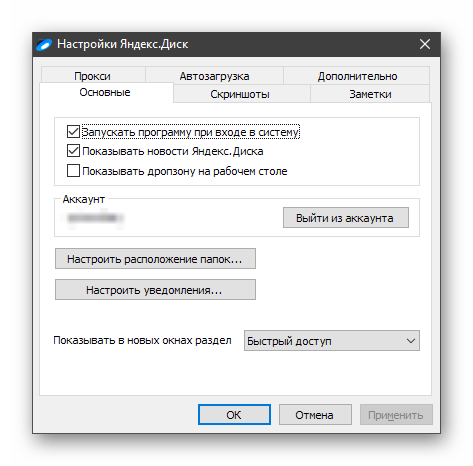This screenshot has width=473, height=466.
Task: Open the 'Заметки' tab
Action: [x=370, y=94]
